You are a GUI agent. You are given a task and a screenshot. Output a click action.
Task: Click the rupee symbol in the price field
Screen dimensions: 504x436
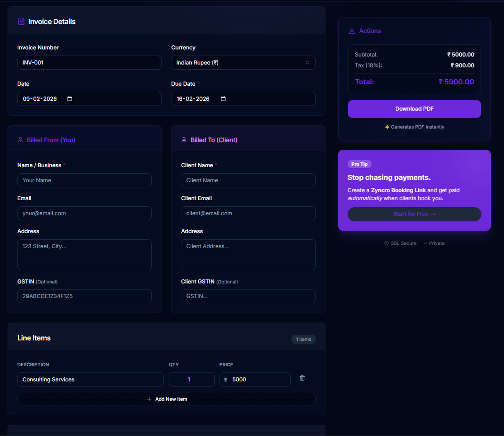click(x=226, y=379)
